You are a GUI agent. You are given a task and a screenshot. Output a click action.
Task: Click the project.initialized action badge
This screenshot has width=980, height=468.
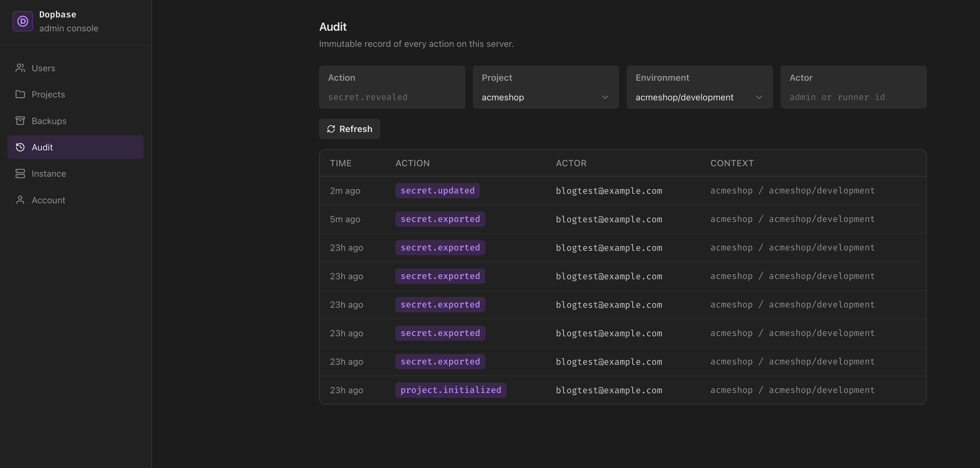pyautogui.click(x=451, y=390)
